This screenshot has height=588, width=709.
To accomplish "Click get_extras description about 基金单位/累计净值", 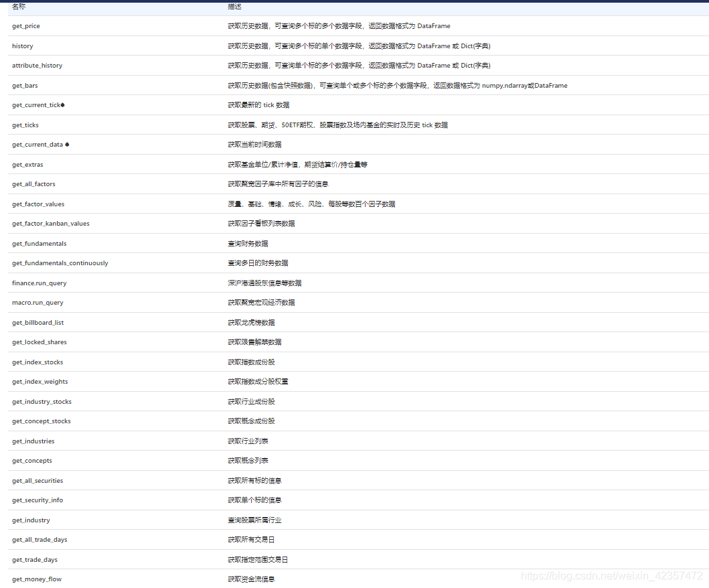I will (x=297, y=165).
